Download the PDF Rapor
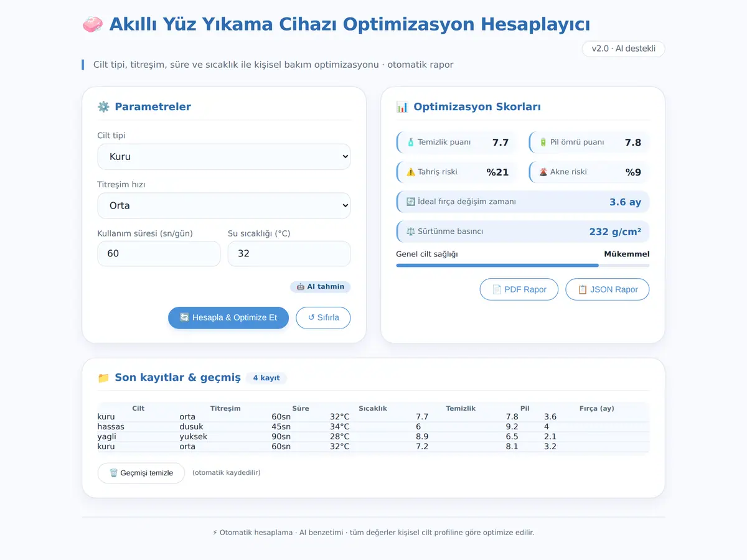 click(519, 290)
